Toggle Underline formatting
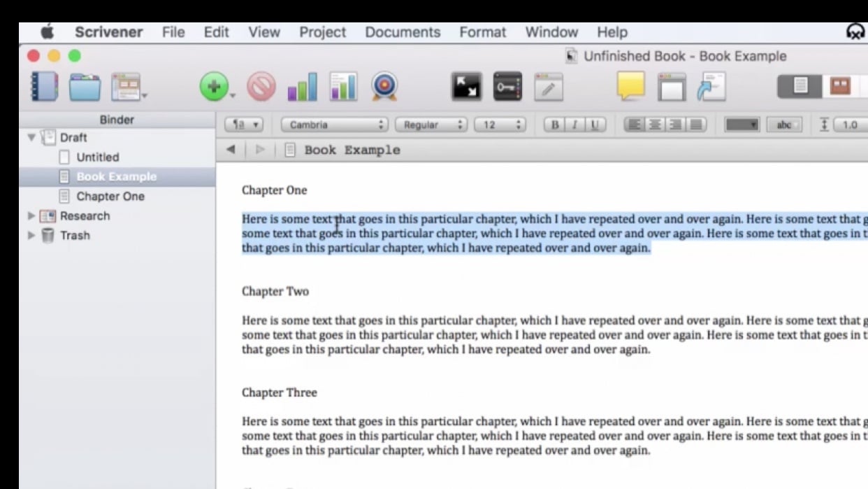The image size is (868, 489). coord(595,125)
